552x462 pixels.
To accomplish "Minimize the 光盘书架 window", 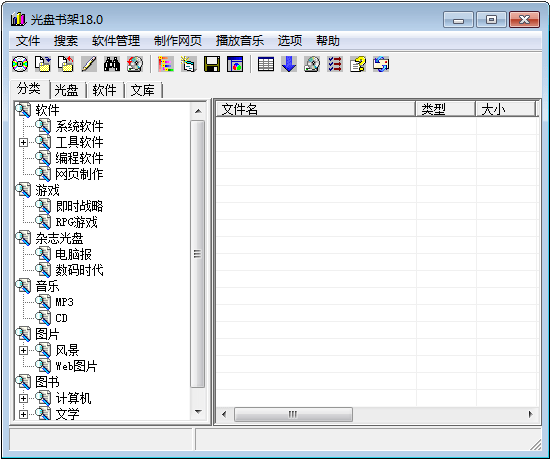I will (x=458, y=19).
